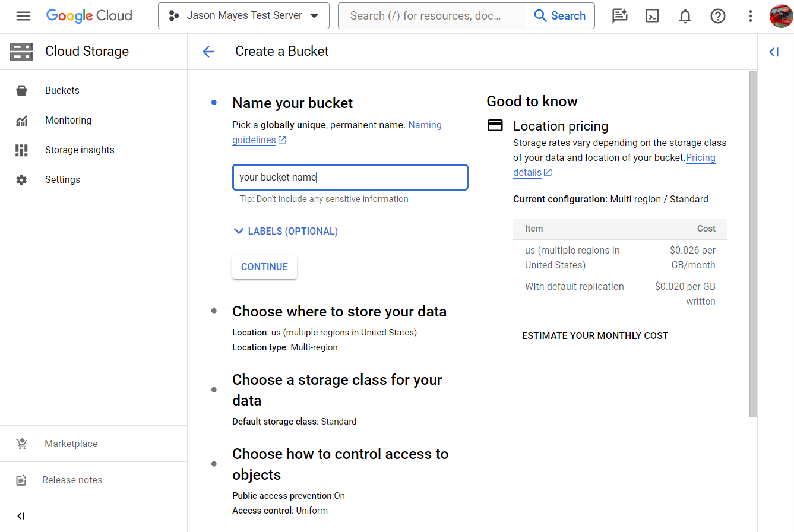Send feedback using the feedback icon
Image resolution: width=794 pixels, height=532 pixels.
619,16
